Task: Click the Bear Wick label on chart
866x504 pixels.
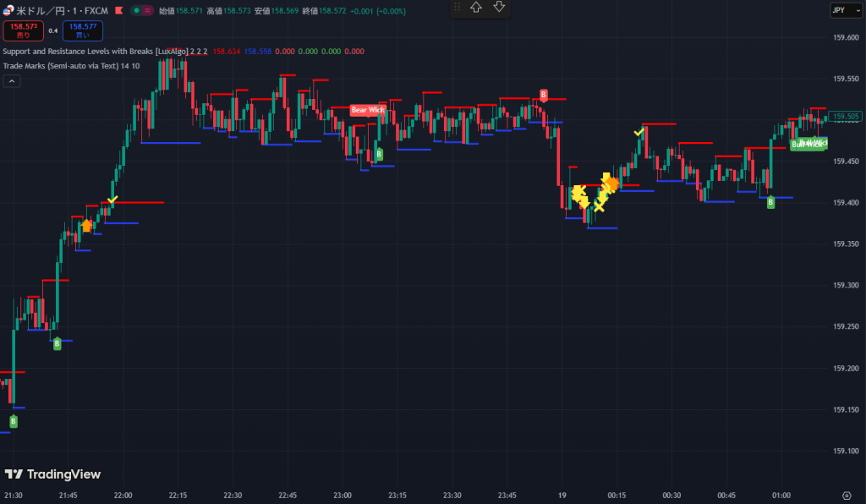Action: pos(368,110)
